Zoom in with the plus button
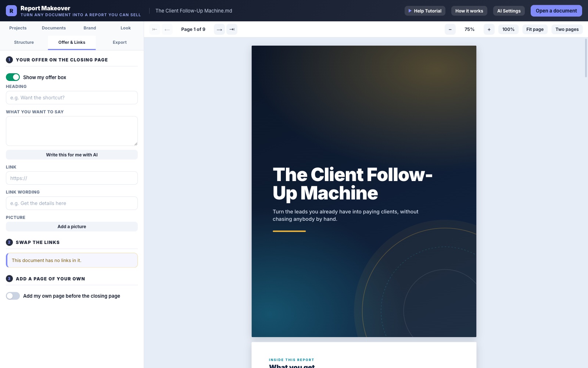 (x=489, y=29)
